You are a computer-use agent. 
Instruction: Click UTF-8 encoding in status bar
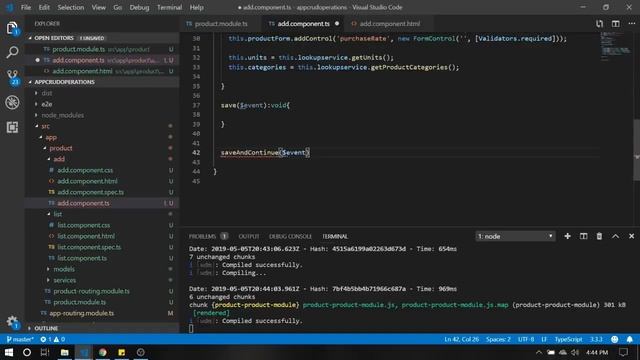pyautogui.click(x=526, y=339)
